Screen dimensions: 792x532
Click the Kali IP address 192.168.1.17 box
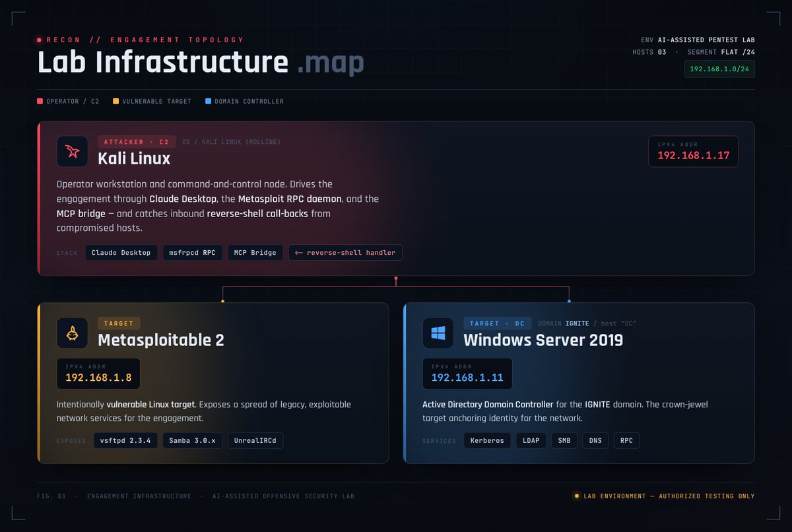(x=693, y=151)
